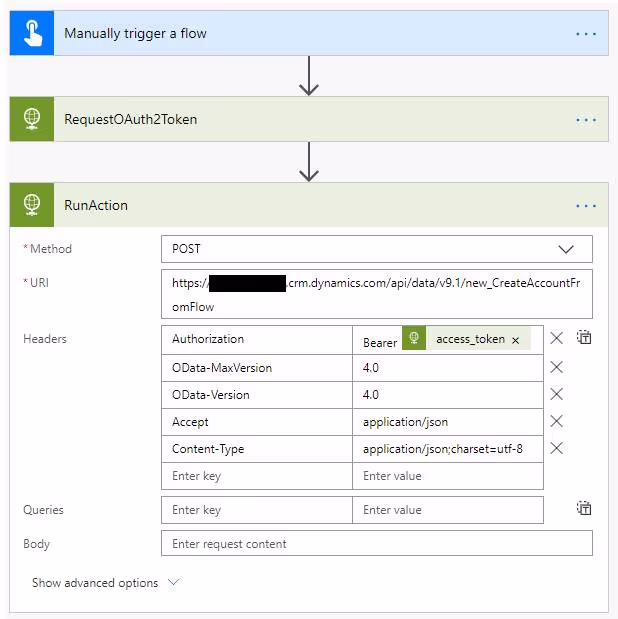The height and width of the screenshot is (619, 618).
Task: Collapse the RunAction action card header
Action: [x=309, y=205]
